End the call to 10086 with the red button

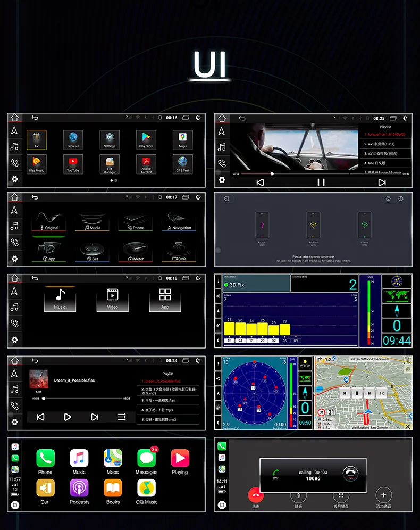tap(256, 495)
